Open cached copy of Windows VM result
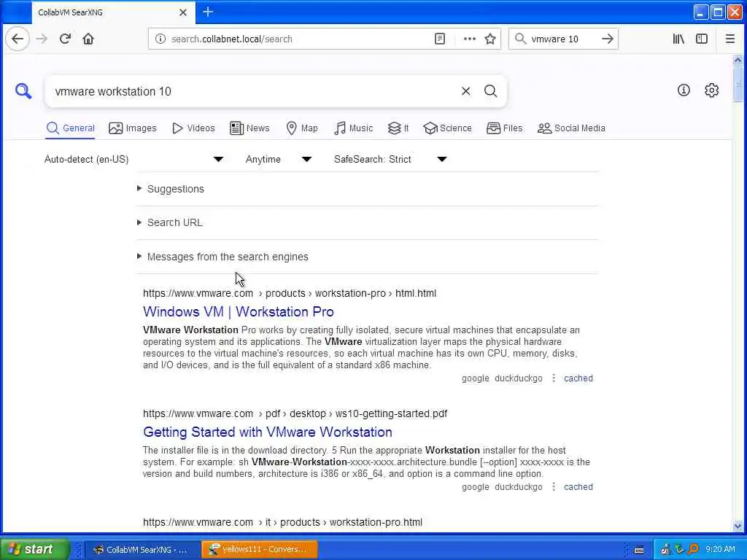The image size is (747, 560). 578,378
